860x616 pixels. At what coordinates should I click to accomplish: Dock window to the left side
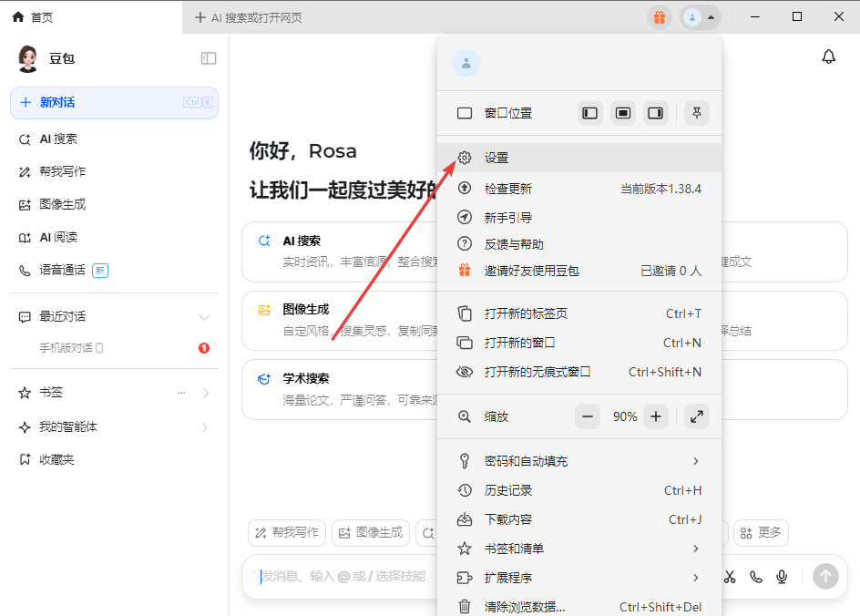[x=589, y=113]
